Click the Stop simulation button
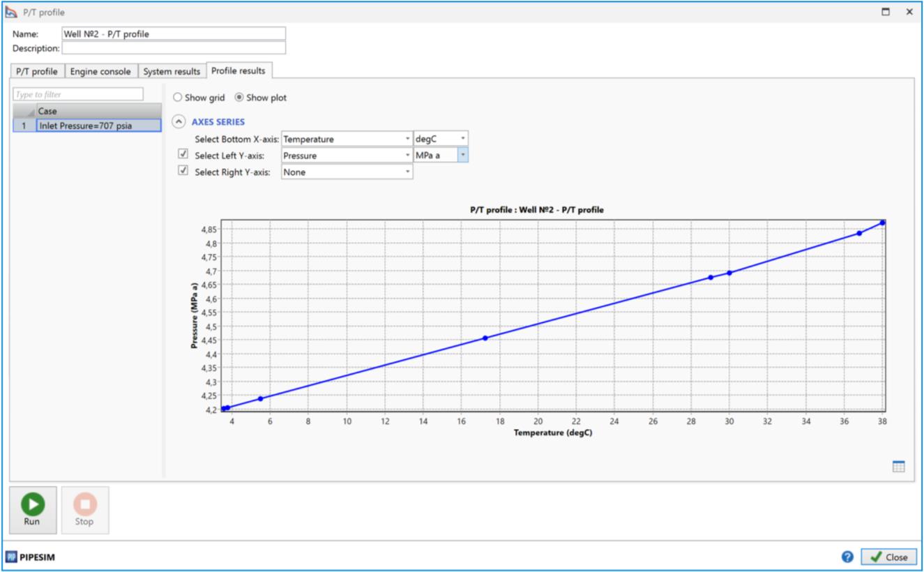 coord(84,510)
